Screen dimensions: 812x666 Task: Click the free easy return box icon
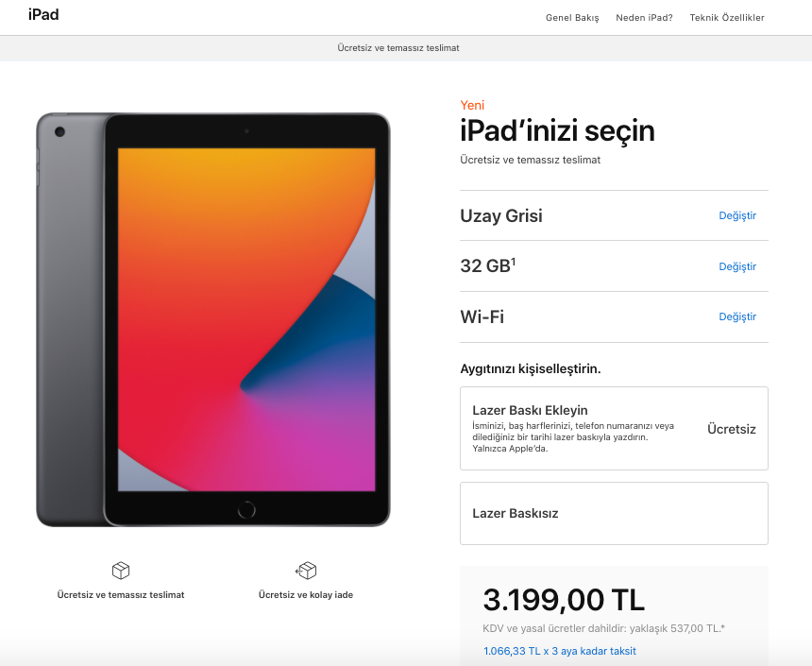pos(306,571)
